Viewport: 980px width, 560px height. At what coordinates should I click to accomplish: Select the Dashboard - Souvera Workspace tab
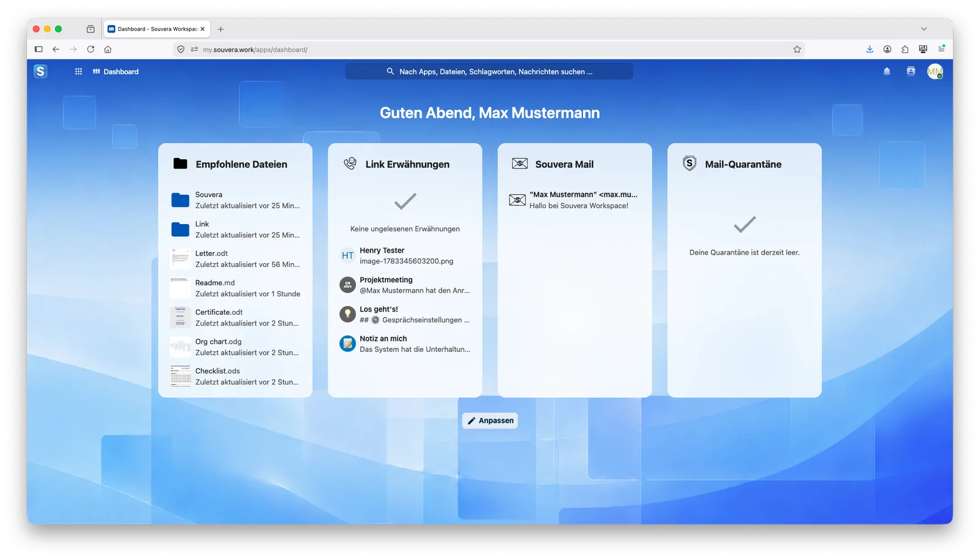coord(157,29)
